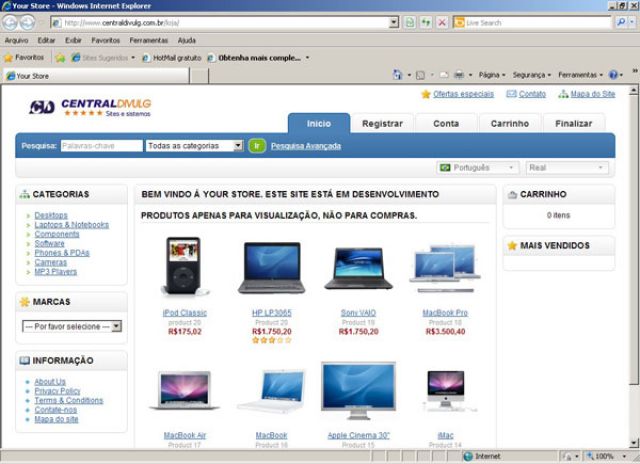Switch to the Conta tab
The width and height of the screenshot is (640, 464).
point(446,124)
